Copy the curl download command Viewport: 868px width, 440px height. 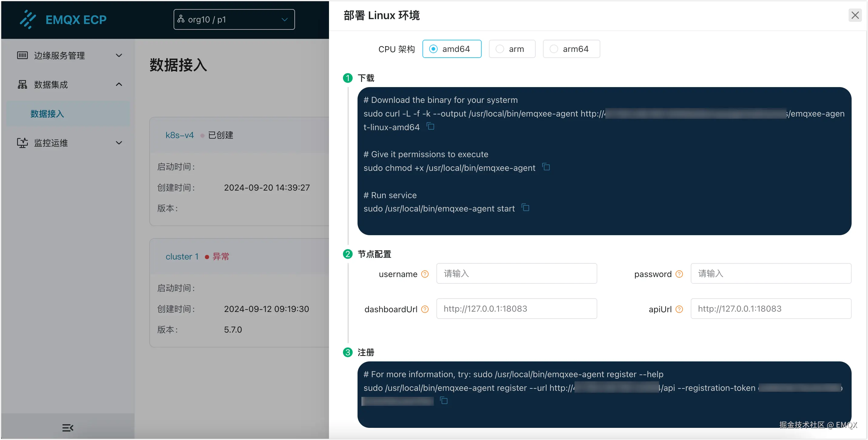pos(430,126)
